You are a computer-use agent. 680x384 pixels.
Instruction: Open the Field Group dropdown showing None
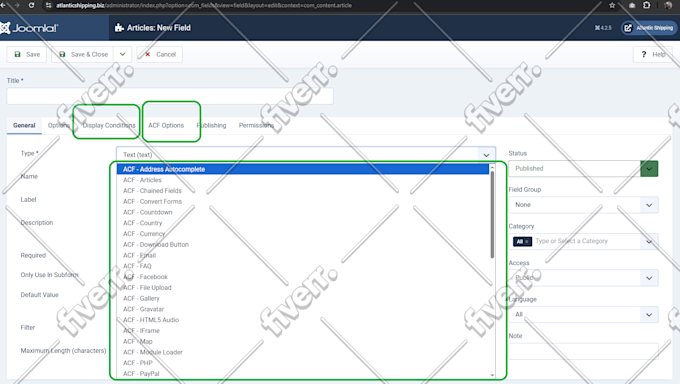click(583, 205)
